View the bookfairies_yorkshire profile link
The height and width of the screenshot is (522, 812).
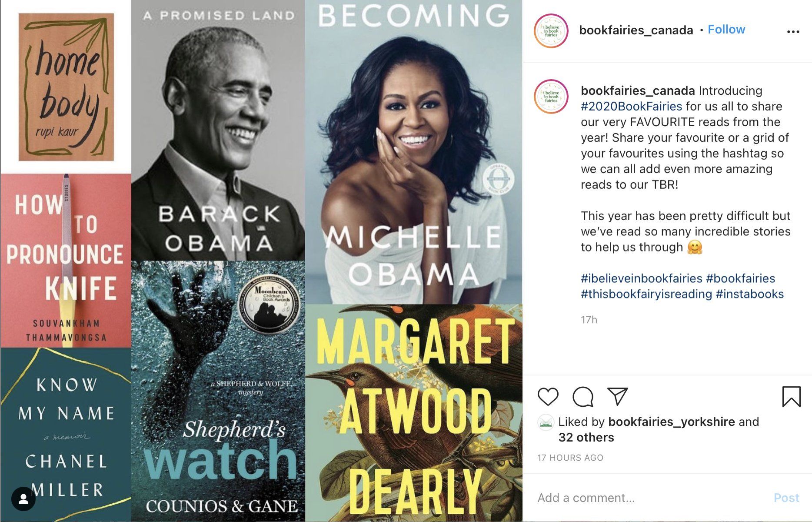[x=672, y=422]
